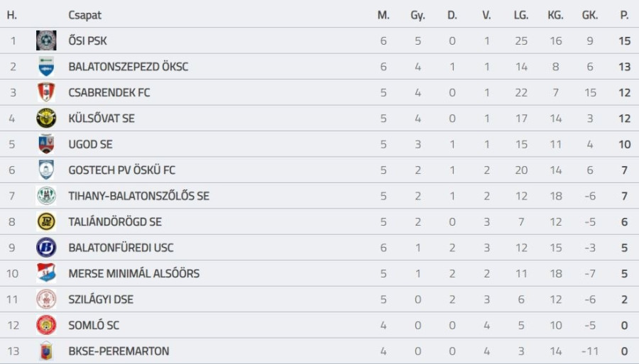Click the Csabrendek FC club badge
This screenshot has width=639, height=364.
(x=46, y=92)
